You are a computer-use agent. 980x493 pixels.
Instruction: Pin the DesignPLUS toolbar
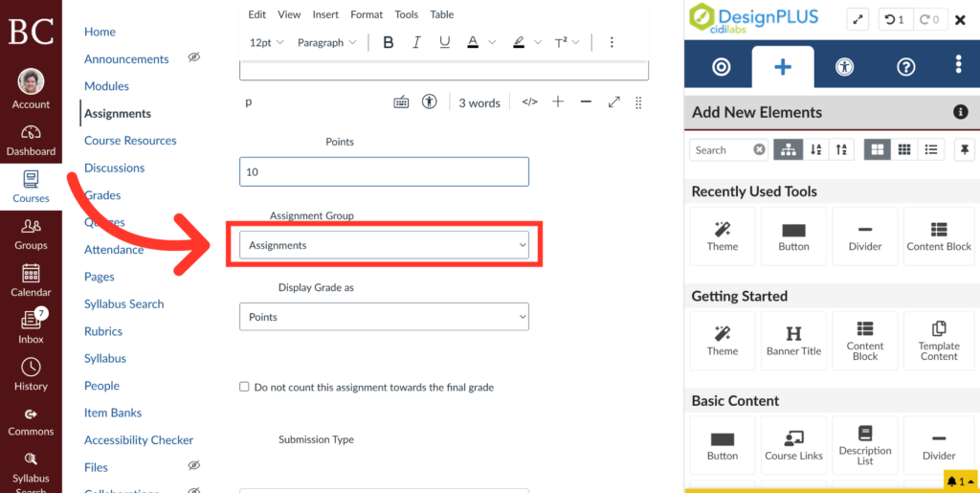click(965, 149)
